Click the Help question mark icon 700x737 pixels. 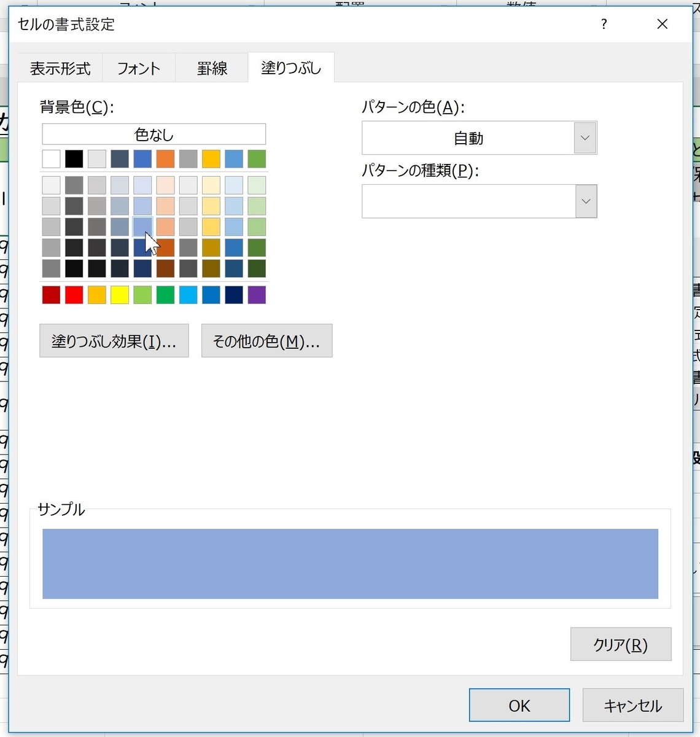(604, 25)
